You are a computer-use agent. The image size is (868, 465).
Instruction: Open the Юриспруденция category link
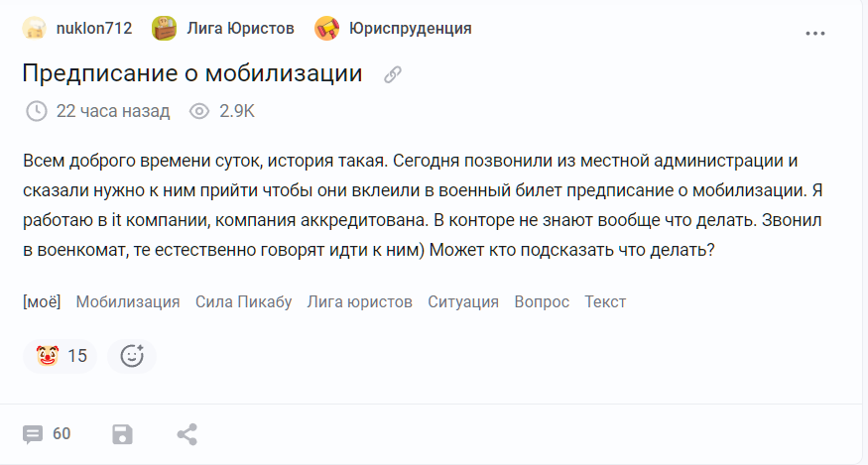tap(410, 29)
